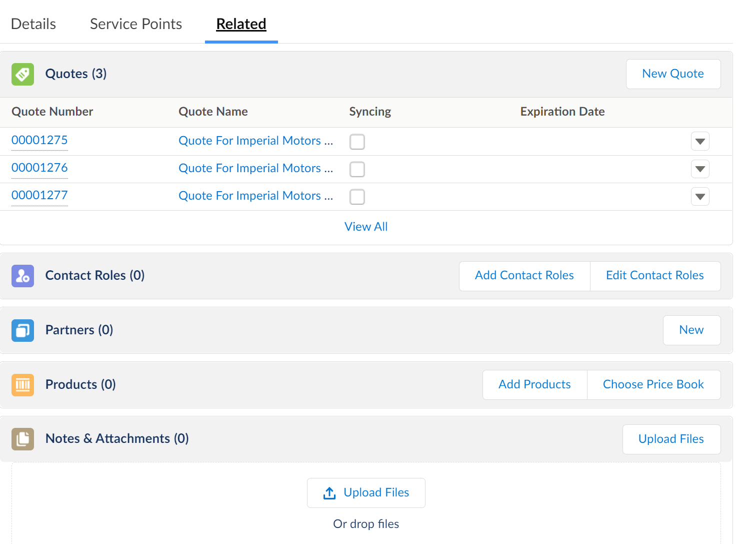Viewport: 756px width, 544px height.
Task: Open row actions dropdown for quote 00001276
Action: click(700, 169)
